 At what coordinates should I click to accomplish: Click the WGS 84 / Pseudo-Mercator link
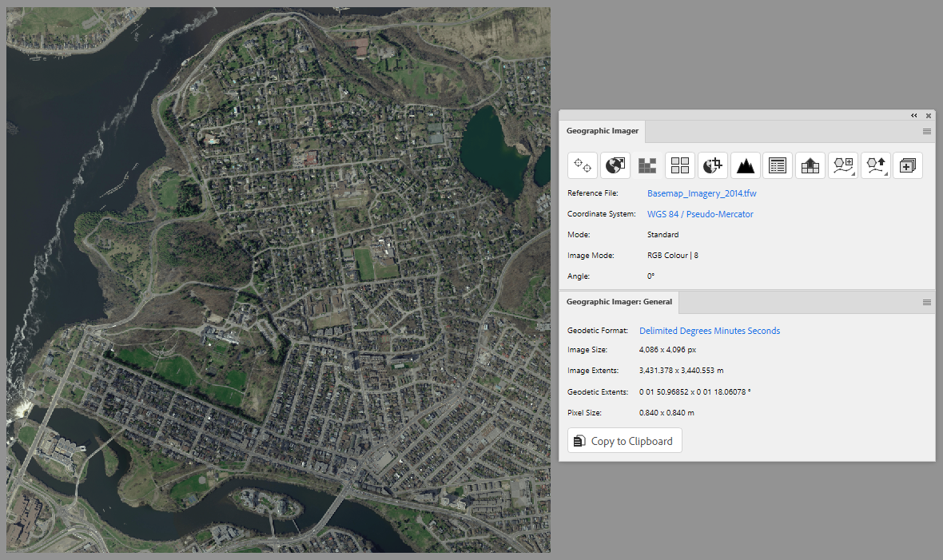(700, 214)
